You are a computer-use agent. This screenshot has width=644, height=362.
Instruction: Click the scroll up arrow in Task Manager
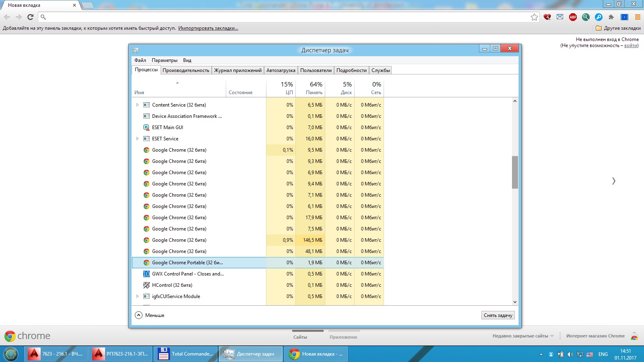point(515,101)
